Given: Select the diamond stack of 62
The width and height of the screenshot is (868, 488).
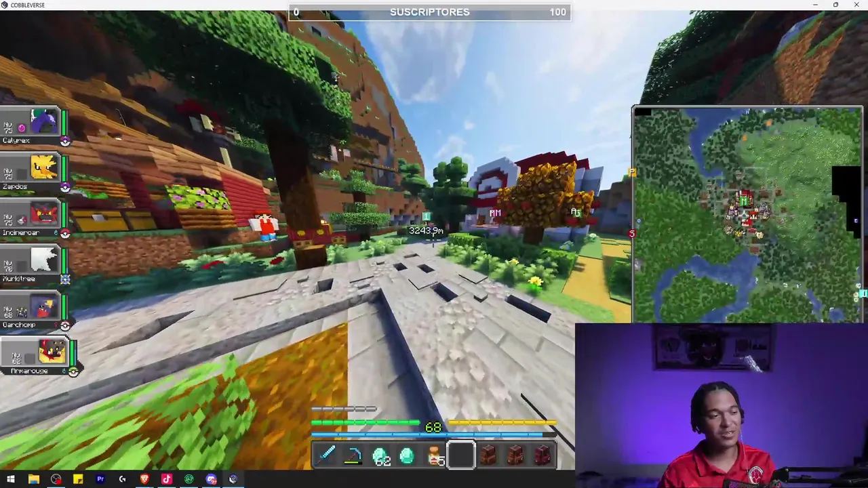Looking at the screenshot, I should (x=380, y=455).
